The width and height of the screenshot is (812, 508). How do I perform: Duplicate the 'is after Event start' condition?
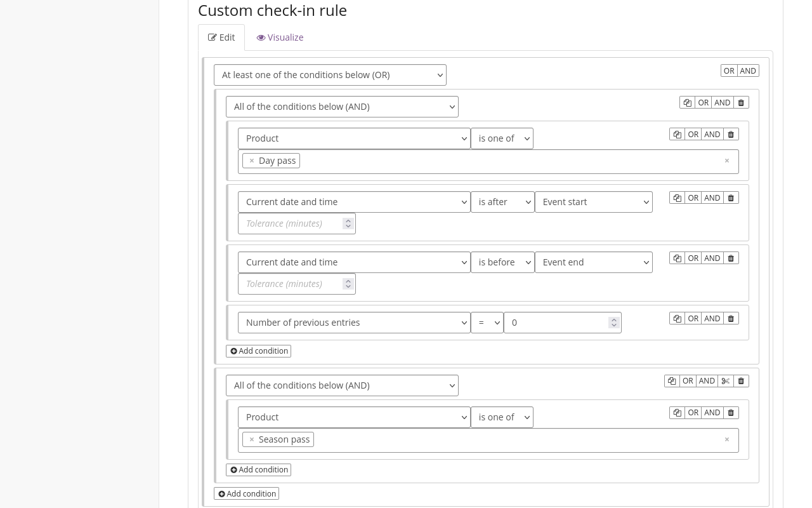point(677,198)
